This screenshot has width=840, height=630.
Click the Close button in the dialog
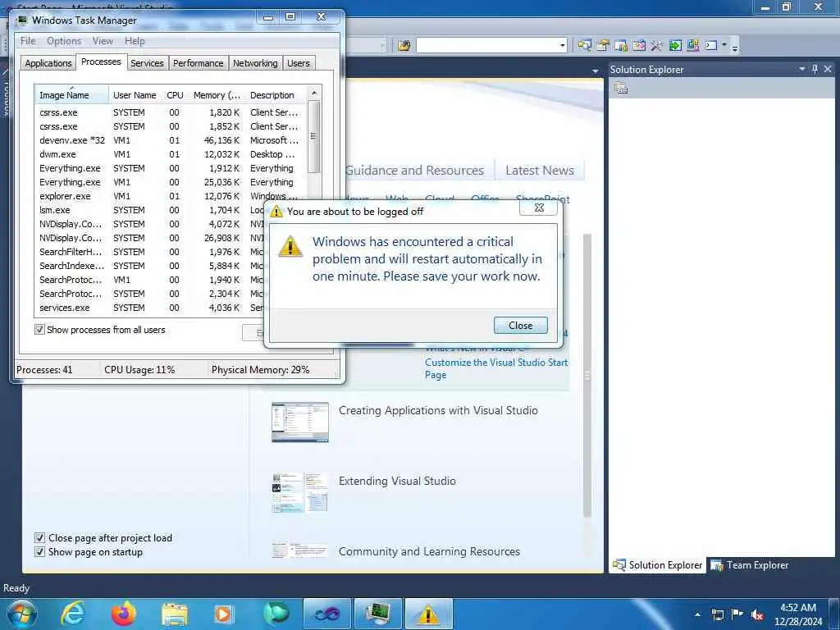click(521, 325)
